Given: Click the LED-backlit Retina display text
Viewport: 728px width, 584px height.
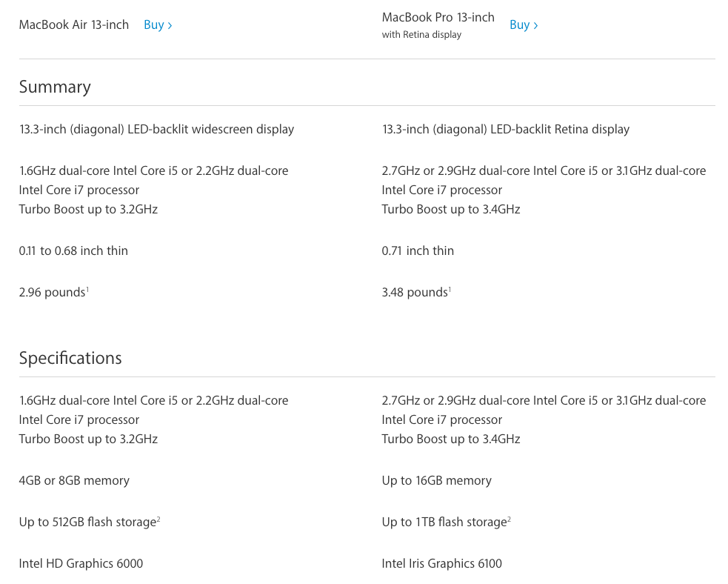Looking at the screenshot, I should point(505,130).
